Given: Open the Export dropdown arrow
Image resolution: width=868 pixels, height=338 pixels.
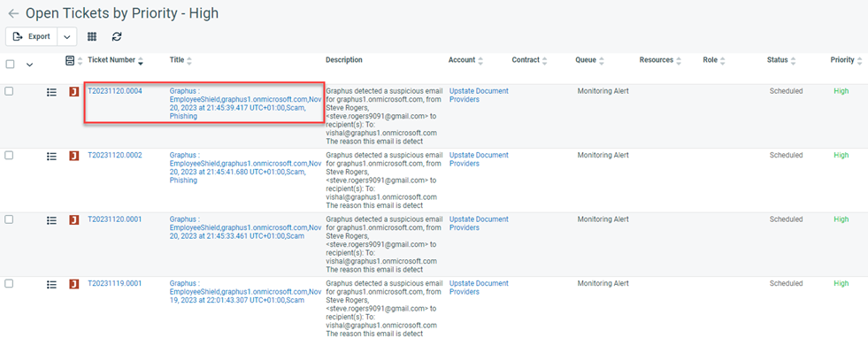Looking at the screenshot, I should click(x=67, y=36).
